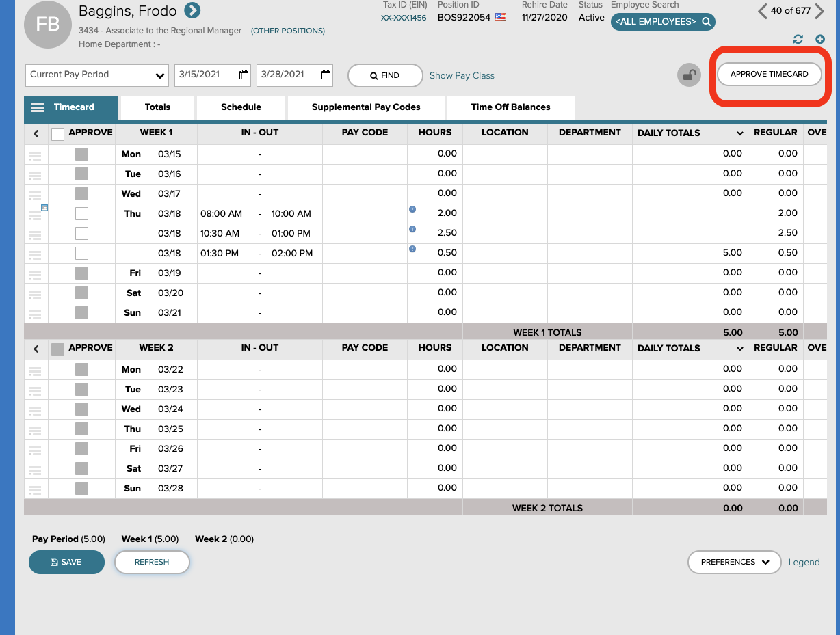Screen dimensions: 840x635
Task: Open calendar picker for 3/15/2021 start date
Action: point(244,75)
